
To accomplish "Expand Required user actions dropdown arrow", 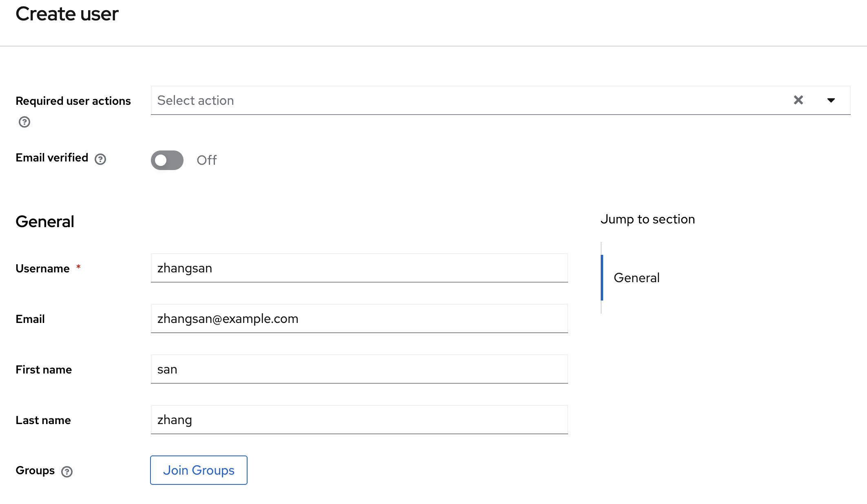I will point(831,100).
